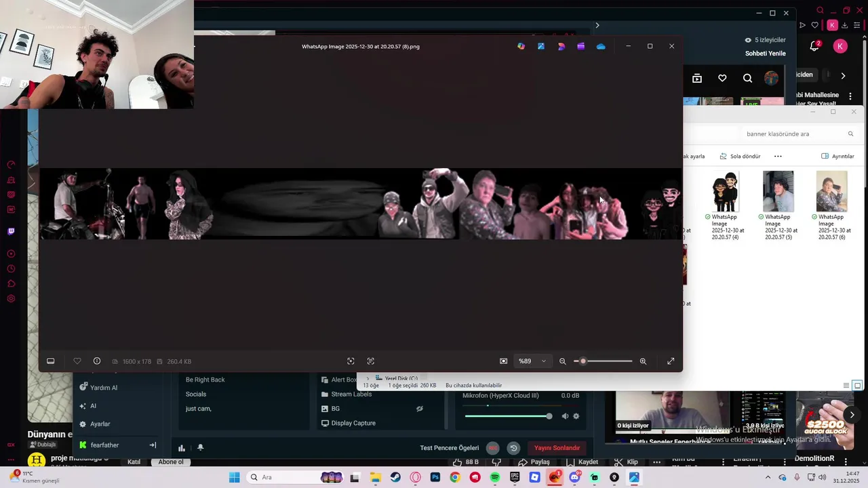This screenshot has height=488, width=868.
Task: Click the Mikrofon volume slider handle
Action: pos(549,416)
